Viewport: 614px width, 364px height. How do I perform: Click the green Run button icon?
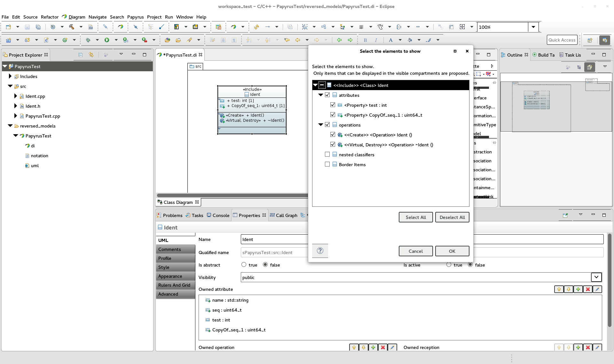(x=107, y=40)
